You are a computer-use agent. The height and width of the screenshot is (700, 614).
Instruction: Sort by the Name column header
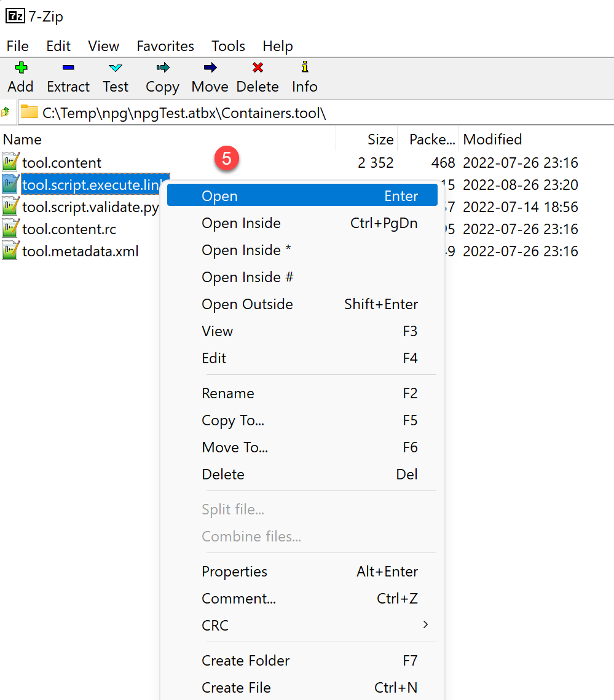point(168,140)
